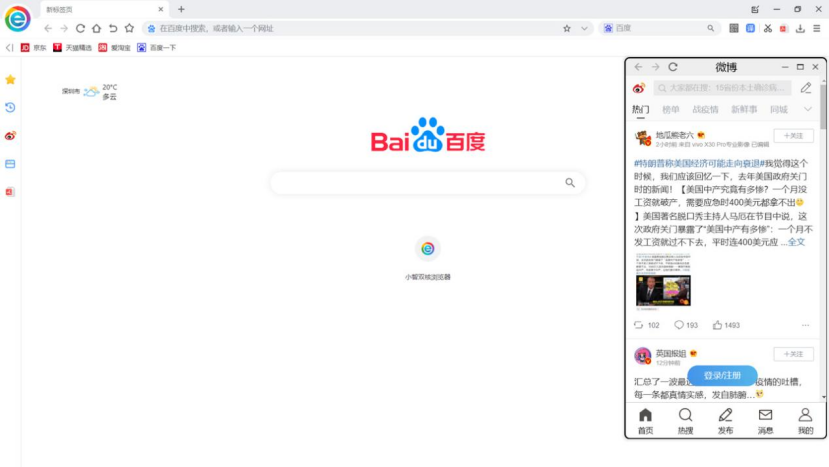Open the 爱淘宝 bookmark

click(x=114, y=48)
